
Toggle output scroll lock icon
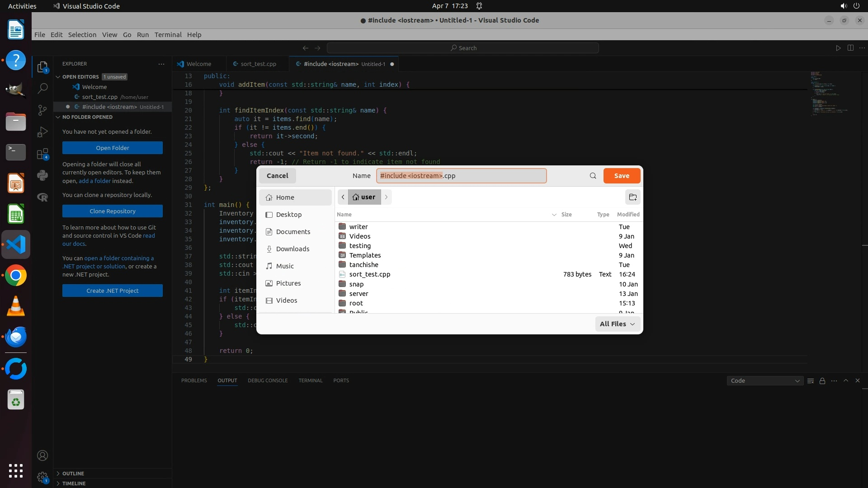[x=822, y=381]
